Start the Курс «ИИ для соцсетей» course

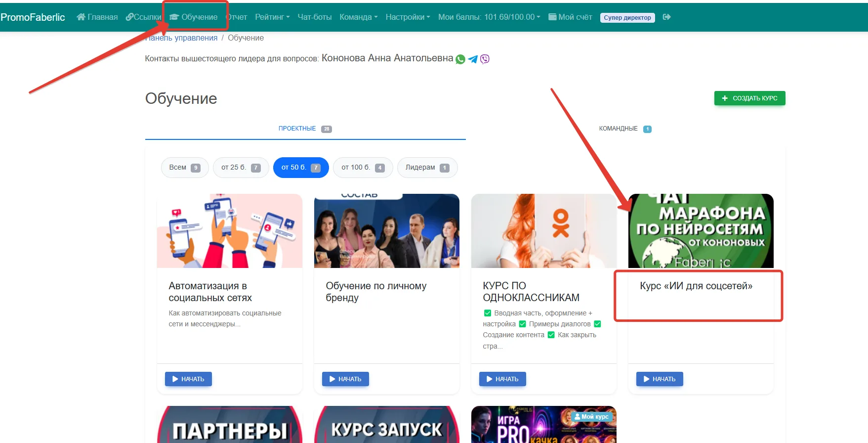point(660,379)
